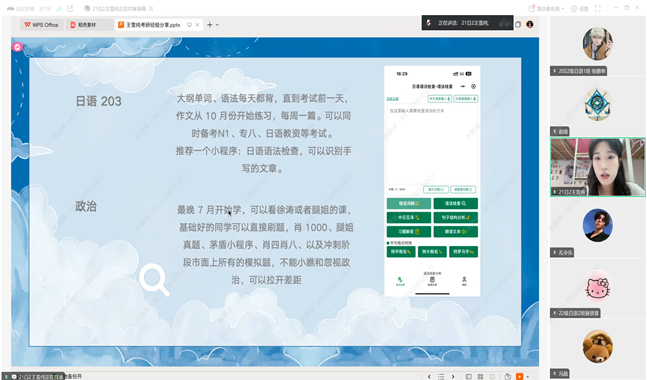Screen dimensions: 647x380
Task: Click the 转平假名 conversion button
Action: coord(401,251)
